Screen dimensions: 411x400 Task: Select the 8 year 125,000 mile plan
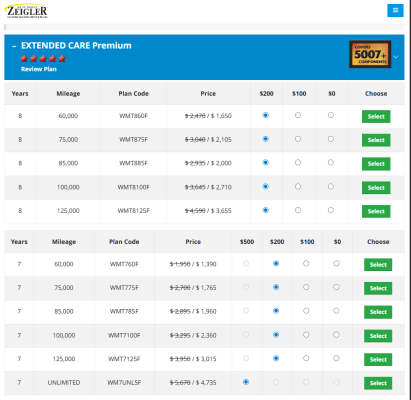point(376,211)
